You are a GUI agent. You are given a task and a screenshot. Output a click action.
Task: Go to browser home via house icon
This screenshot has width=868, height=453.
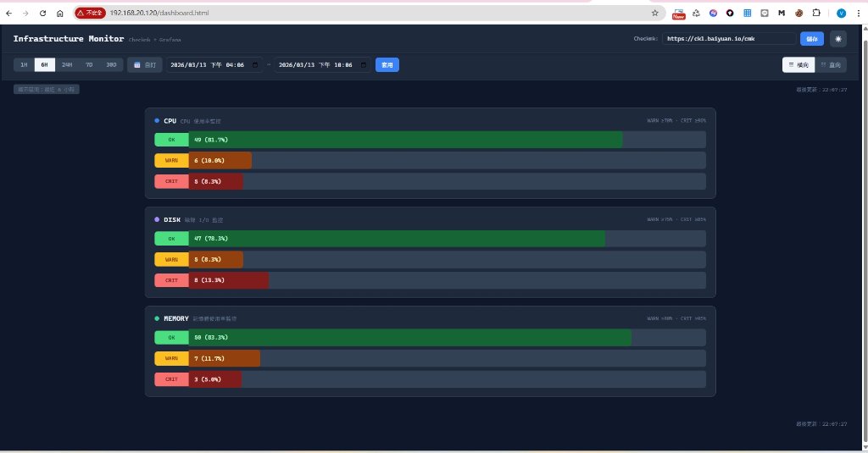pyautogui.click(x=60, y=13)
